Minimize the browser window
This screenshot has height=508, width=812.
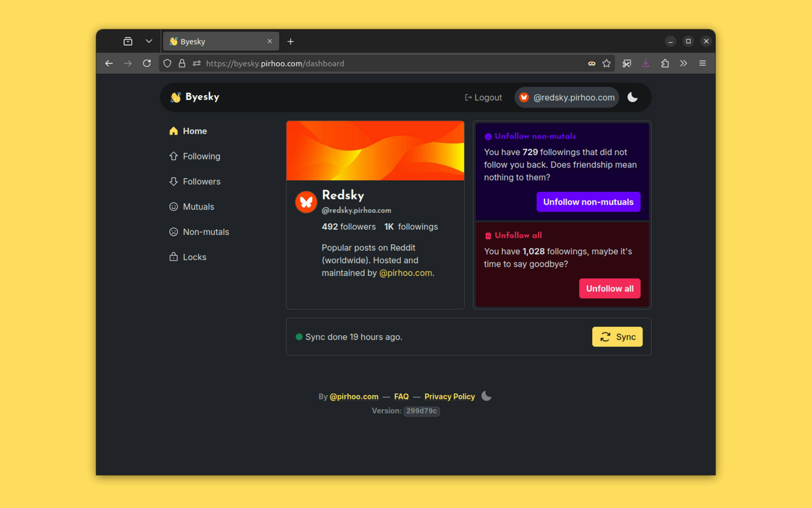click(x=671, y=41)
